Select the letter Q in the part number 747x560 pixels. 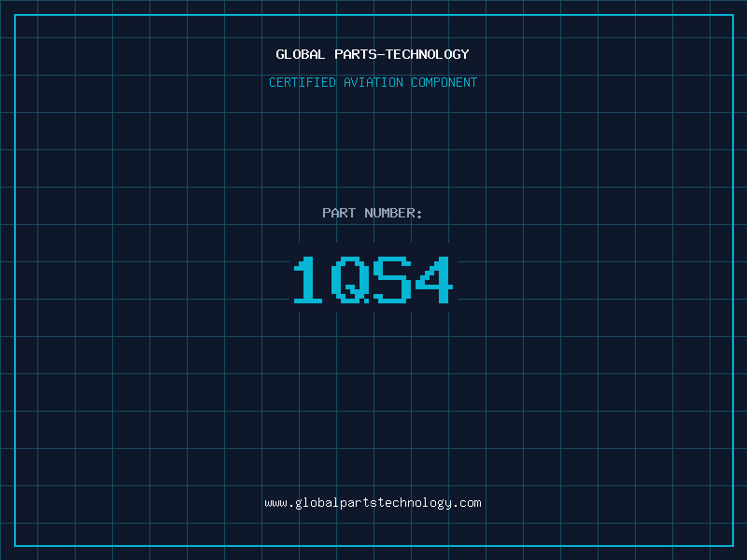(x=352, y=280)
